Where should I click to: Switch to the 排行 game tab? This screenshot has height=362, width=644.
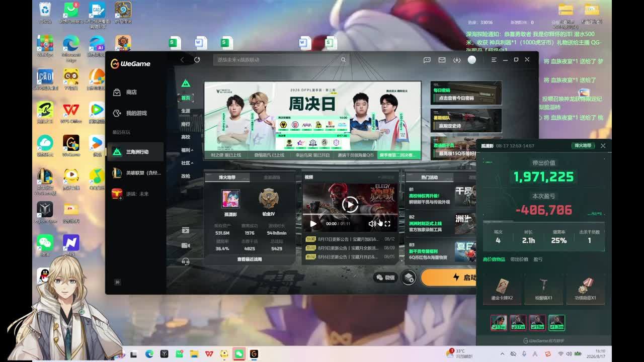click(x=186, y=124)
